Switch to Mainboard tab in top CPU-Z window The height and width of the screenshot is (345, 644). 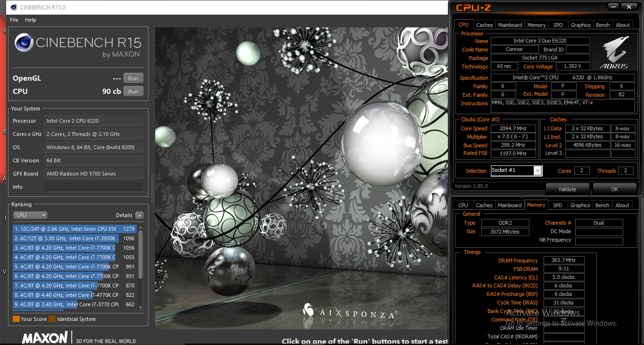(x=510, y=25)
